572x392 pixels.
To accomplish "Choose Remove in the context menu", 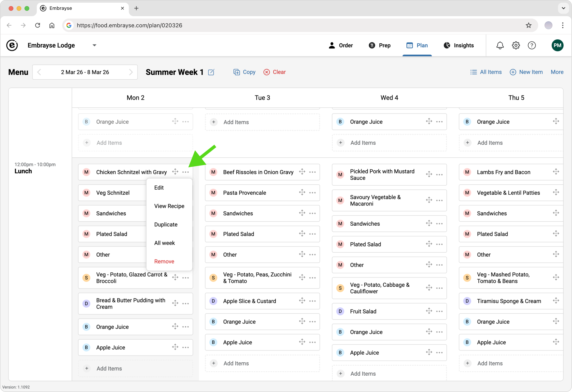I will coord(164,261).
